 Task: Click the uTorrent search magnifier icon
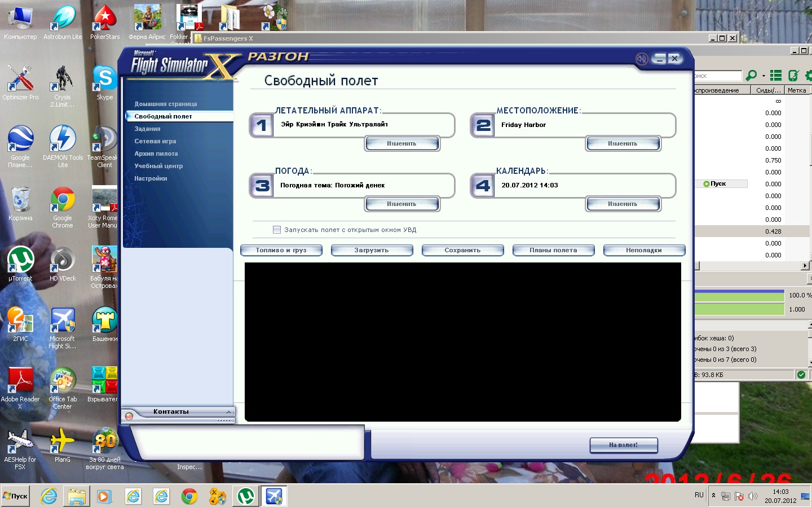[751, 75]
